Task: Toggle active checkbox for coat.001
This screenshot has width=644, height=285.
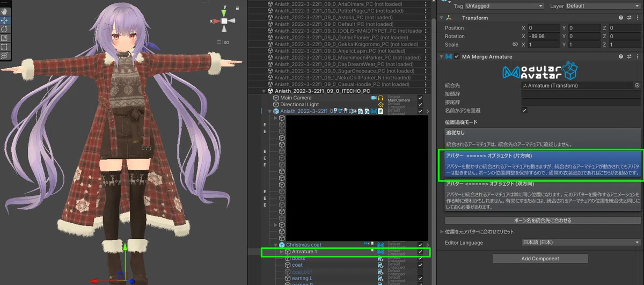Action: tap(420, 272)
